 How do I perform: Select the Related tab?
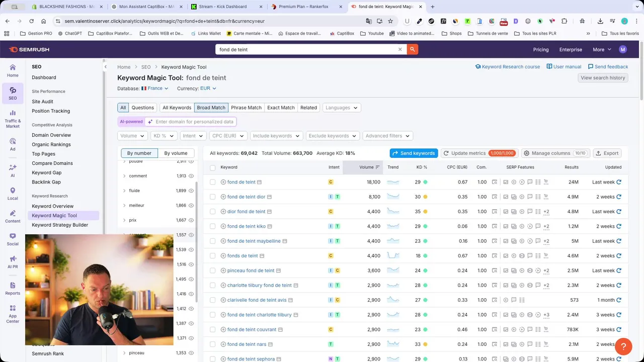tap(308, 108)
